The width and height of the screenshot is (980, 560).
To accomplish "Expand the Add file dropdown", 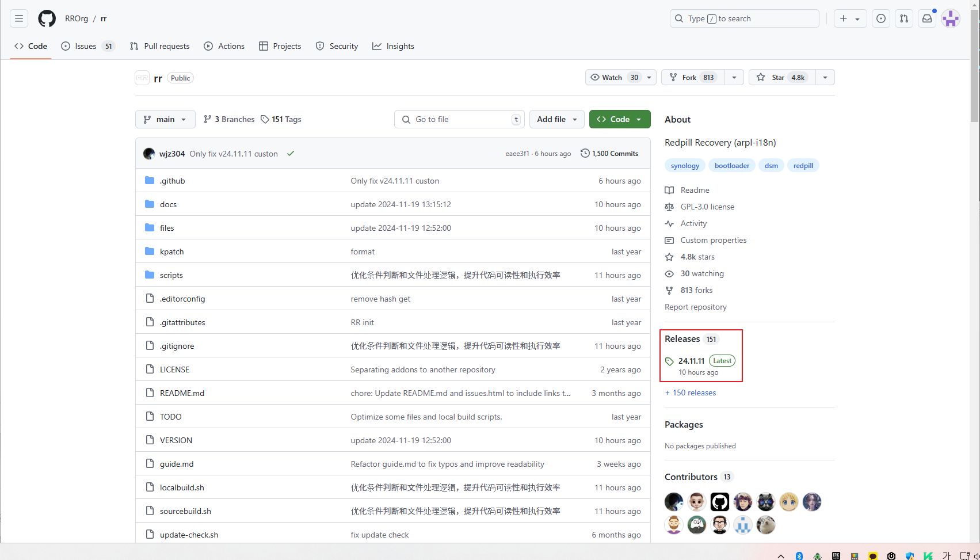I will 557,119.
